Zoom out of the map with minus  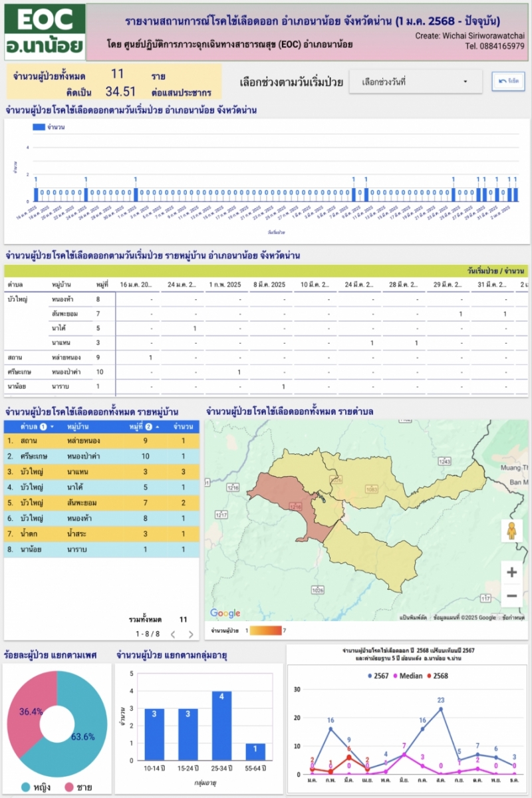coord(511,596)
